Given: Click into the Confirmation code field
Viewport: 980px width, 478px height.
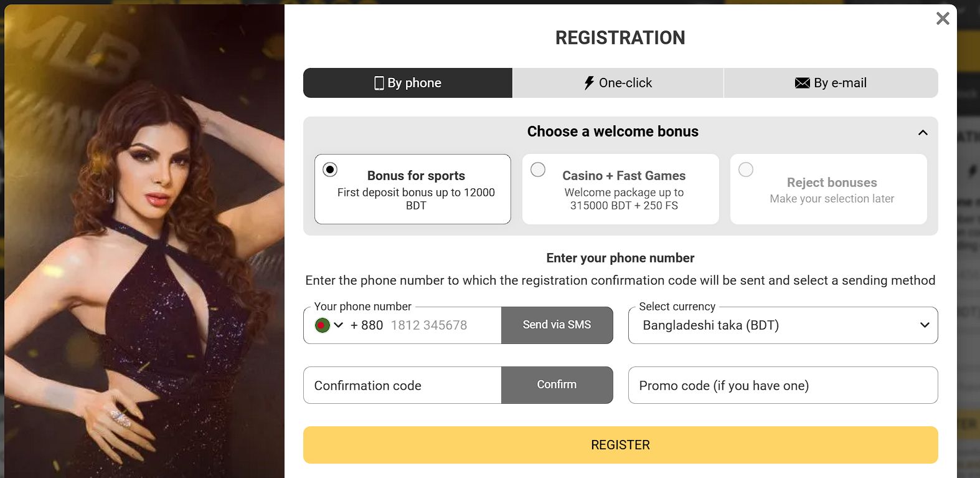Looking at the screenshot, I should tap(402, 385).
